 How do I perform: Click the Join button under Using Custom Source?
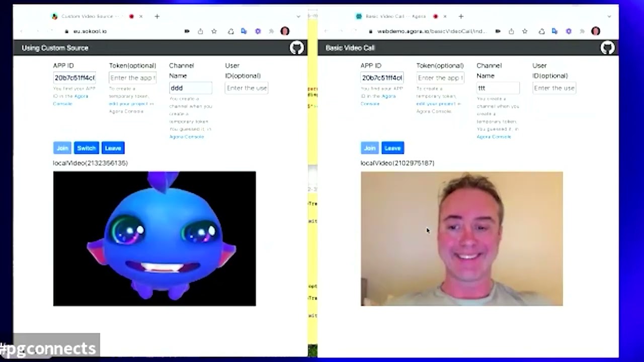[x=62, y=148]
